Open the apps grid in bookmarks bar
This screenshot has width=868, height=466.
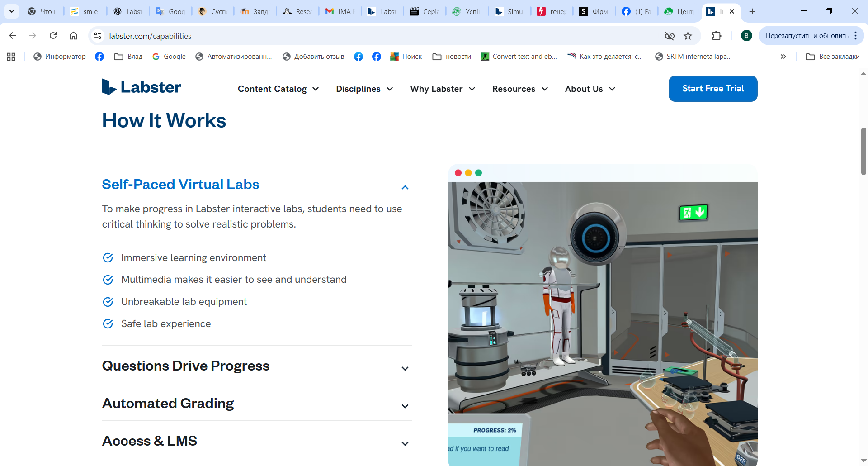coord(11,57)
